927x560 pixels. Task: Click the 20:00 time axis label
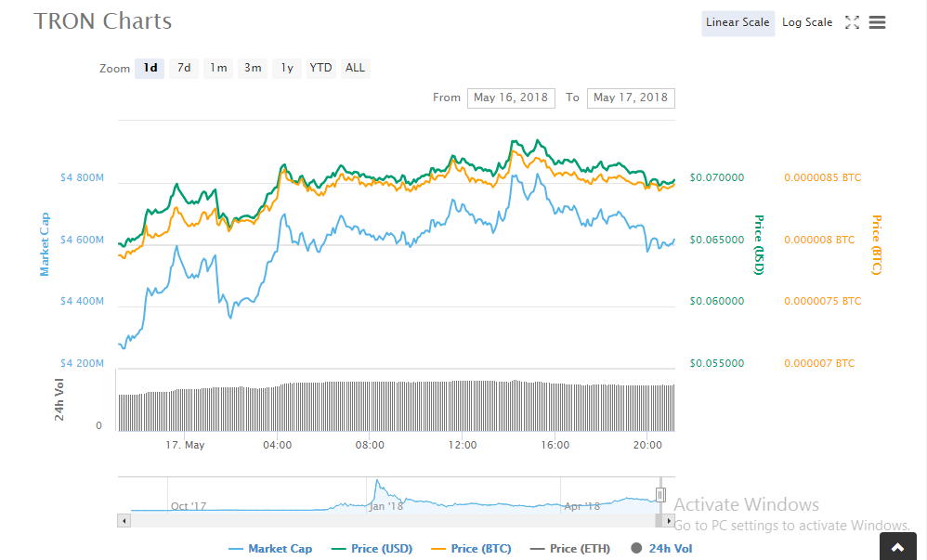(x=647, y=445)
